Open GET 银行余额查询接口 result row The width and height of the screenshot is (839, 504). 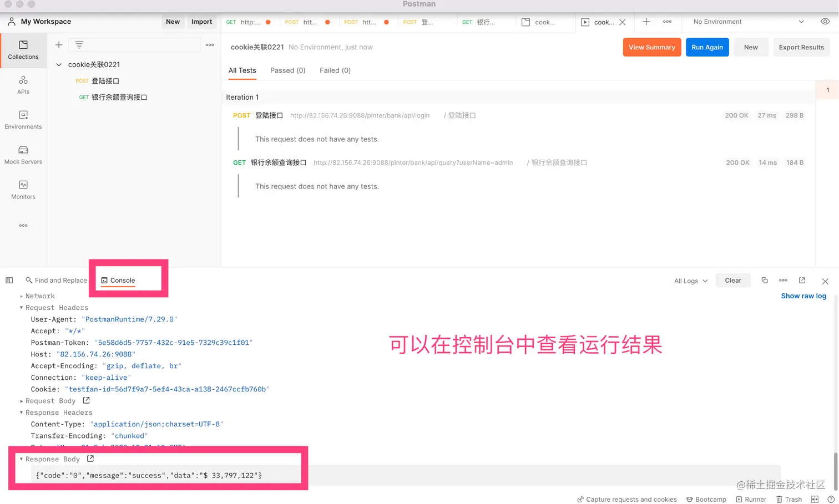pyautogui.click(x=518, y=162)
